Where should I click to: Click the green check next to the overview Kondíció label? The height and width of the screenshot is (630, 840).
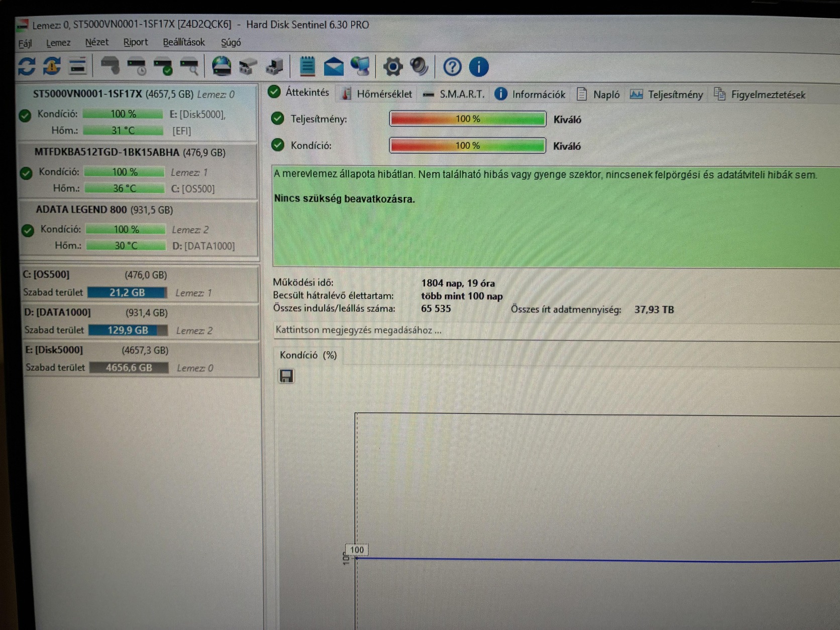(x=277, y=145)
